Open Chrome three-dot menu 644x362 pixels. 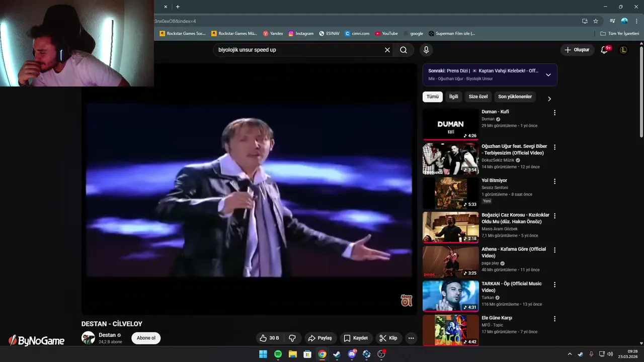(x=636, y=21)
